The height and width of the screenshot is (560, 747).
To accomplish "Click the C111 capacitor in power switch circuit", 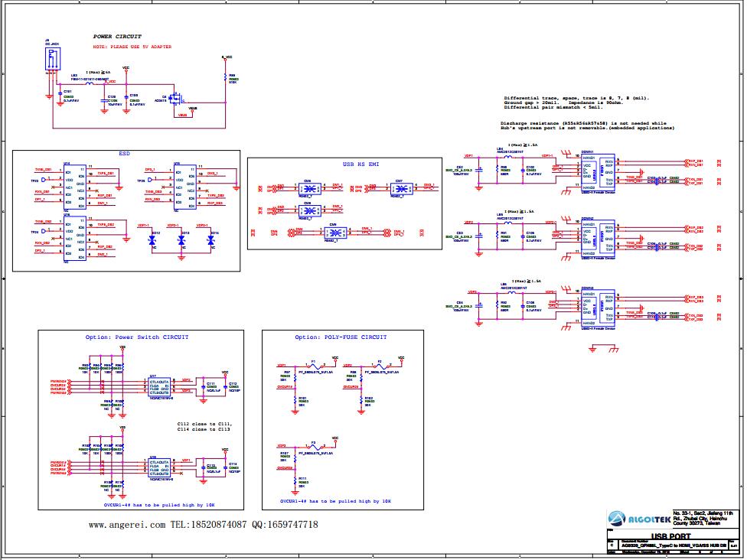I will pos(204,387).
